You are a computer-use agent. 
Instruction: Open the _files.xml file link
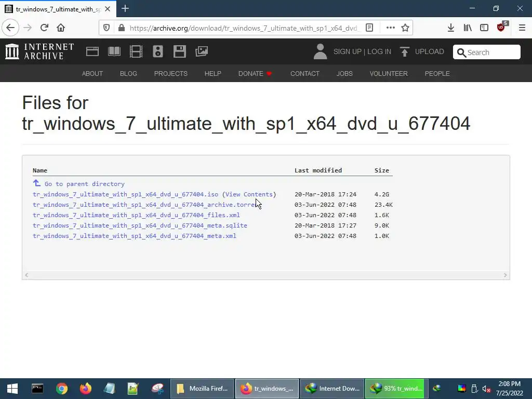tap(137, 215)
